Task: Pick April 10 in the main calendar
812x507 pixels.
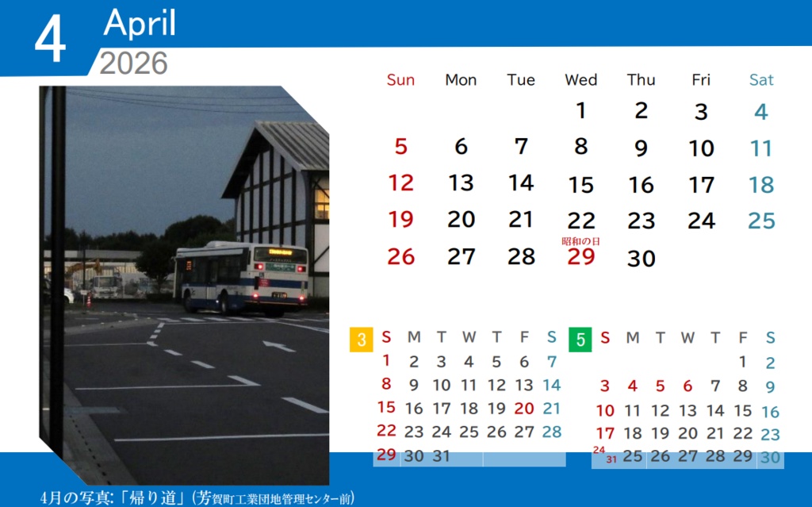Action: [701, 149]
